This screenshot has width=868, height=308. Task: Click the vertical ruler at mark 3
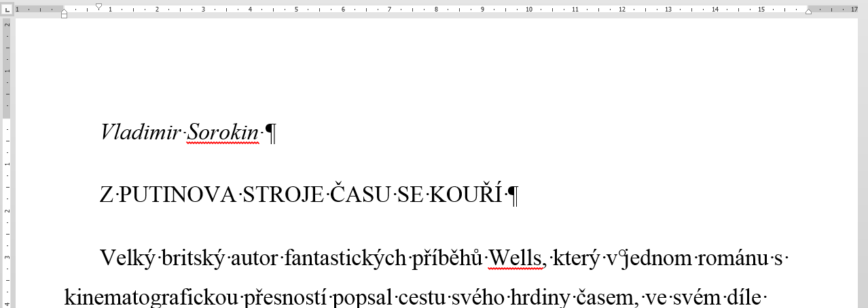click(7, 258)
